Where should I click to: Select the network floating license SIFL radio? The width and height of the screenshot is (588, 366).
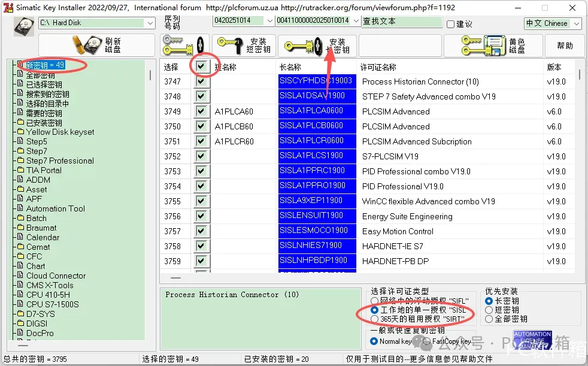[x=374, y=301]
